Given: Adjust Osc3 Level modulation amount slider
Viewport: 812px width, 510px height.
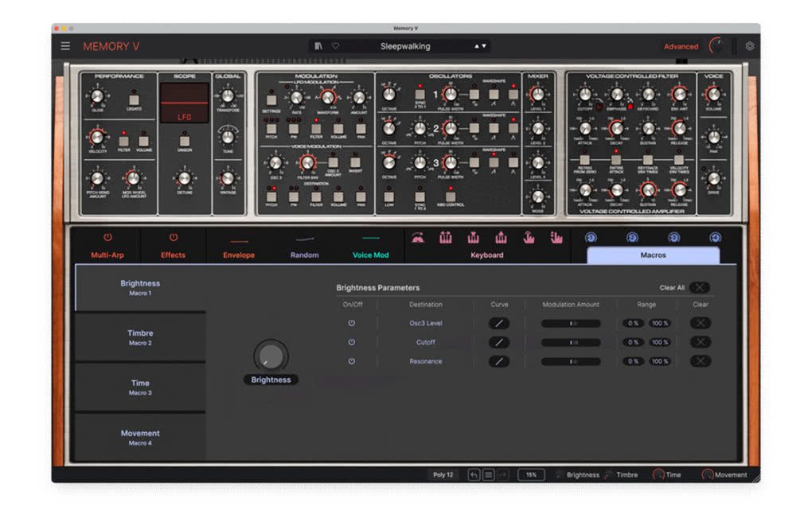Looking at the screenshot, I should tap(572, 323).
